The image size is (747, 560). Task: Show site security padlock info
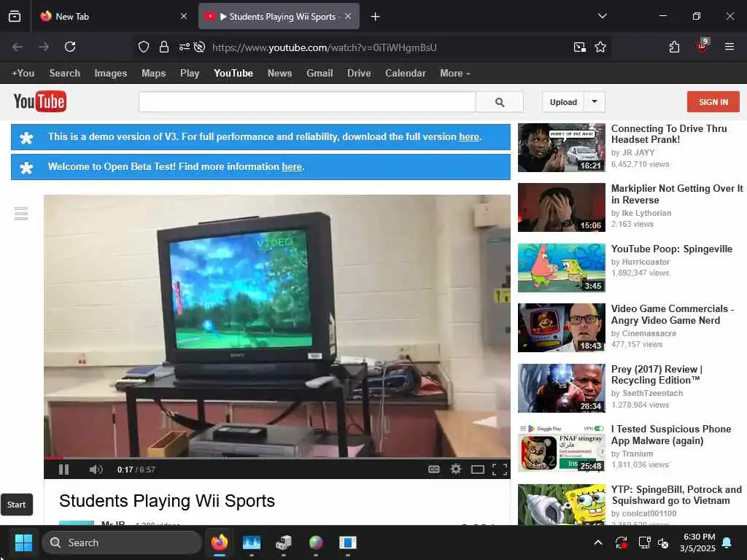[164, 47]
